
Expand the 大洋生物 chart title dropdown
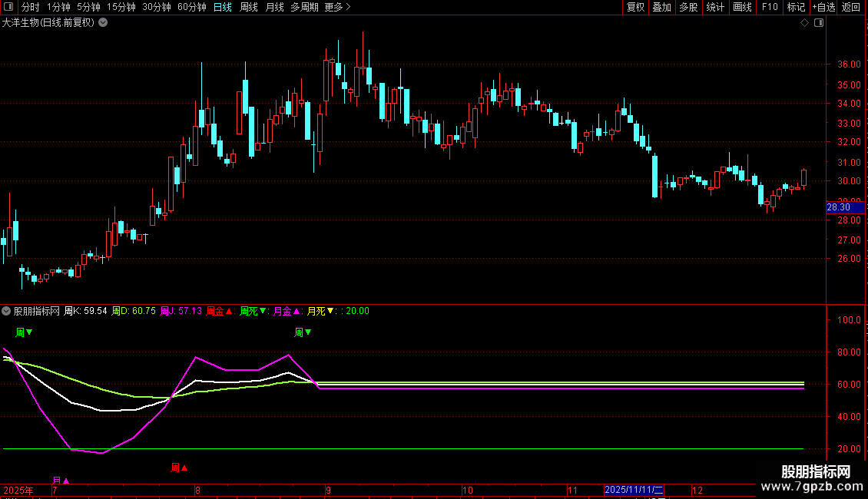point(103,22)
